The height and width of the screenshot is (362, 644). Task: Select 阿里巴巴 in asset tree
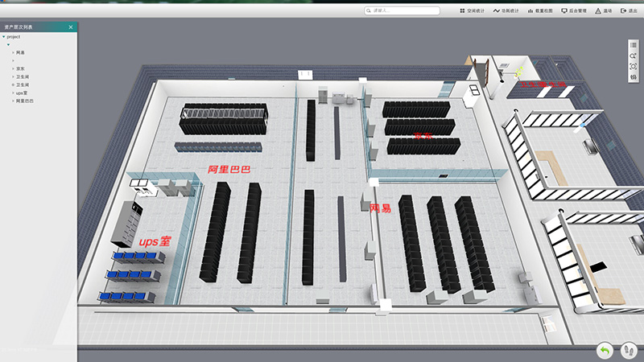point(25,101)
